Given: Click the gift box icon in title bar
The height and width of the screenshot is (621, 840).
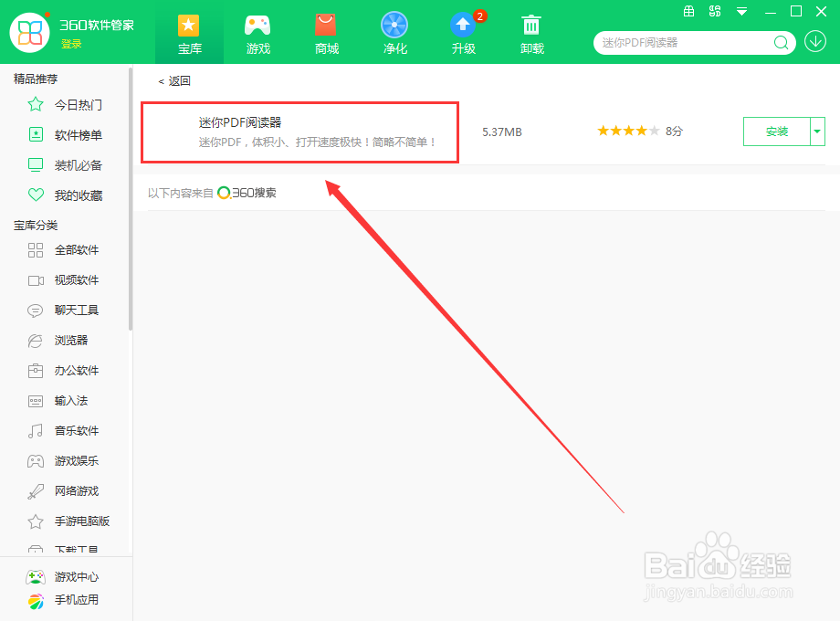Looking at the screenshot, I should (x=689, y=11).
